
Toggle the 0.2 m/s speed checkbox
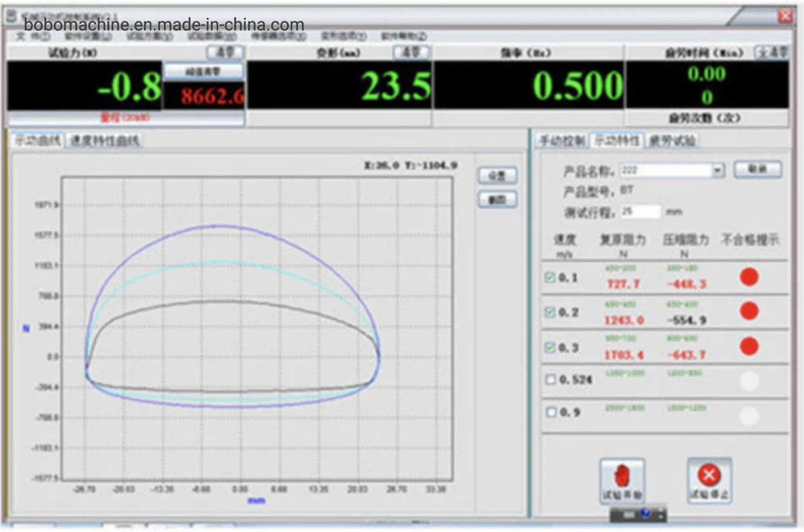tap(550, 312)
